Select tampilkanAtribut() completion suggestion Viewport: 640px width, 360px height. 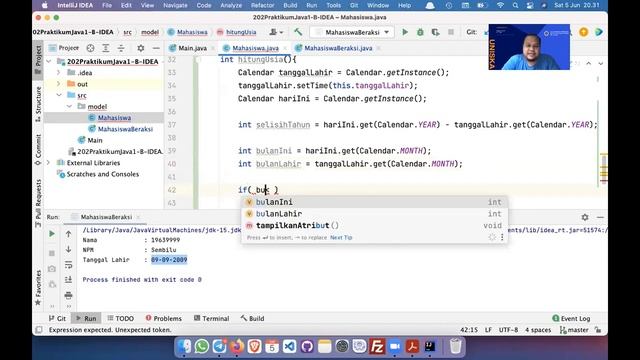click(x=374, y=225)
